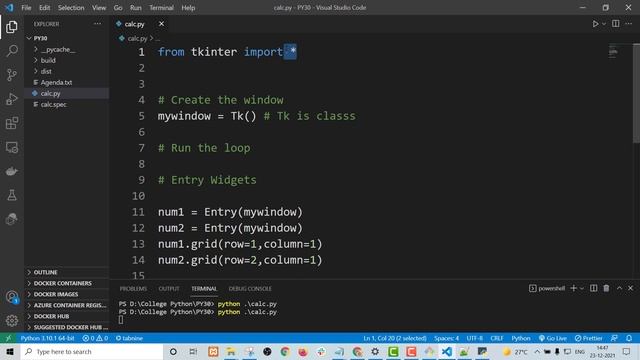Split the editor to the right
This screenshot has width=640, height=360.
[x=616, y=24]
